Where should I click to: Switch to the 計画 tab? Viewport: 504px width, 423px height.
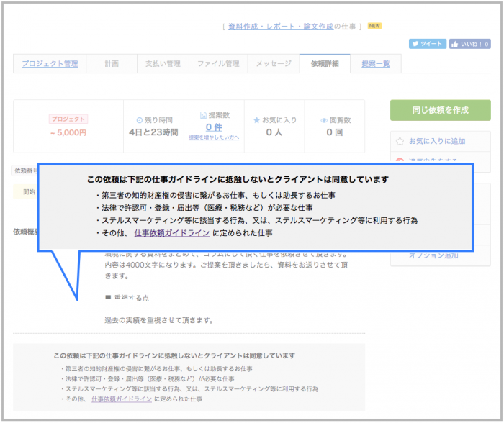coord(112,64)
